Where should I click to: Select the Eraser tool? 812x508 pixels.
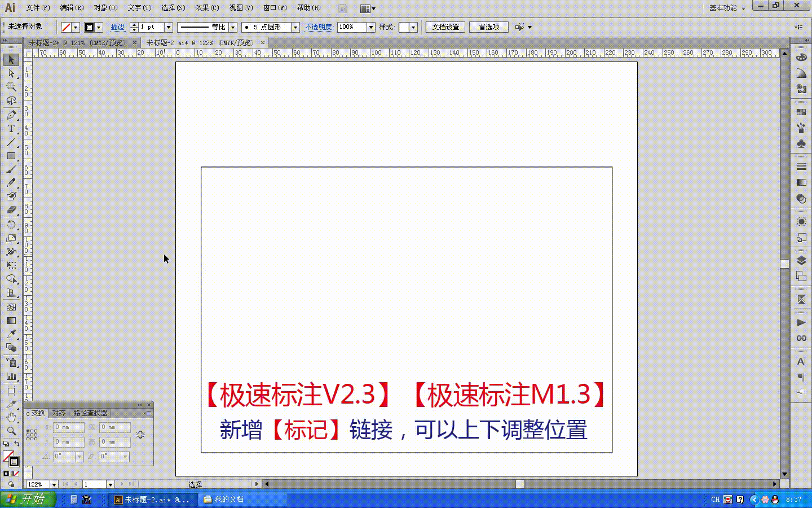click(x=11, y=210)
